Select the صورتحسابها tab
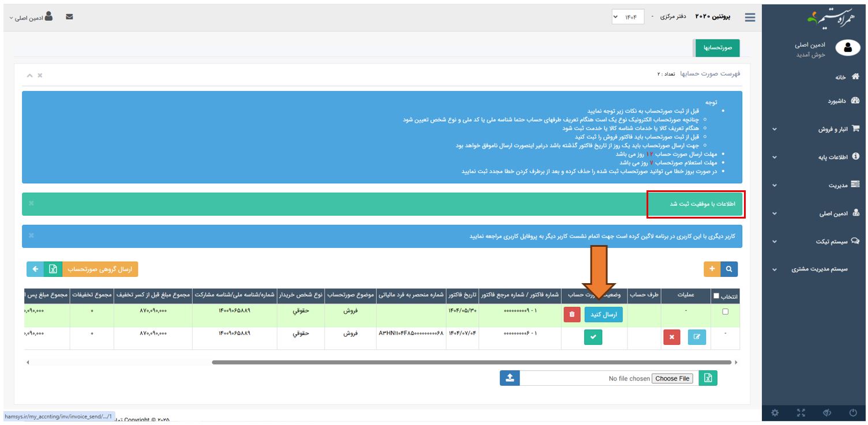The image size is (868, 425). (717, 48)
